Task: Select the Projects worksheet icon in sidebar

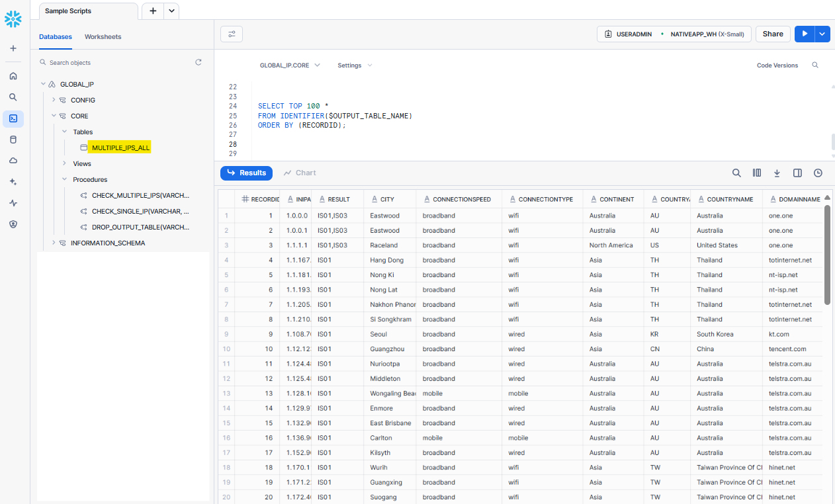Action: (x=13, y=118)
